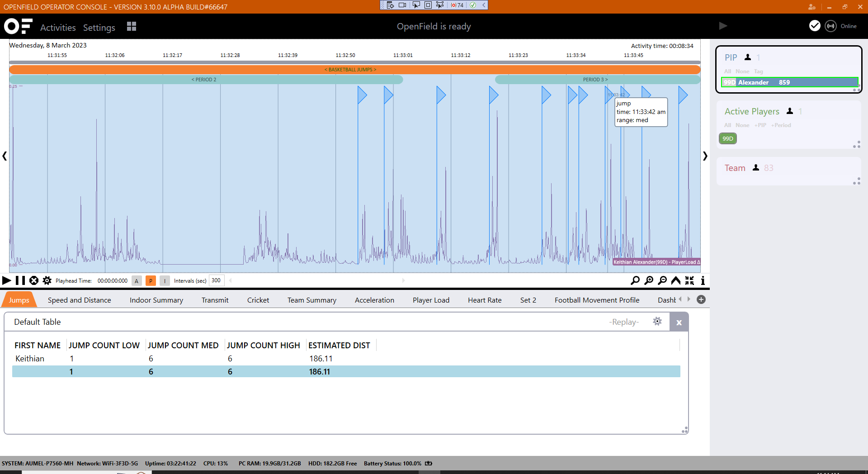Open the Cricket tab
The width and height of the screenshot is (868, 474).
click(x=258, y=300)
